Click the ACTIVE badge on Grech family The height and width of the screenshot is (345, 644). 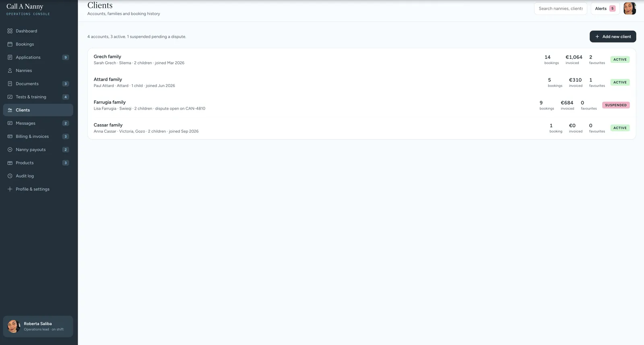pyautogui.click(x=620, y=60)
